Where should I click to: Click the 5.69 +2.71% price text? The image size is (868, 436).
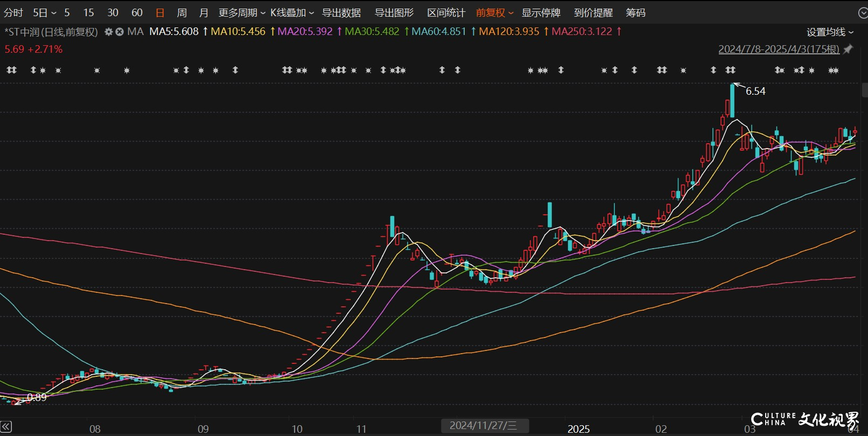33,49
